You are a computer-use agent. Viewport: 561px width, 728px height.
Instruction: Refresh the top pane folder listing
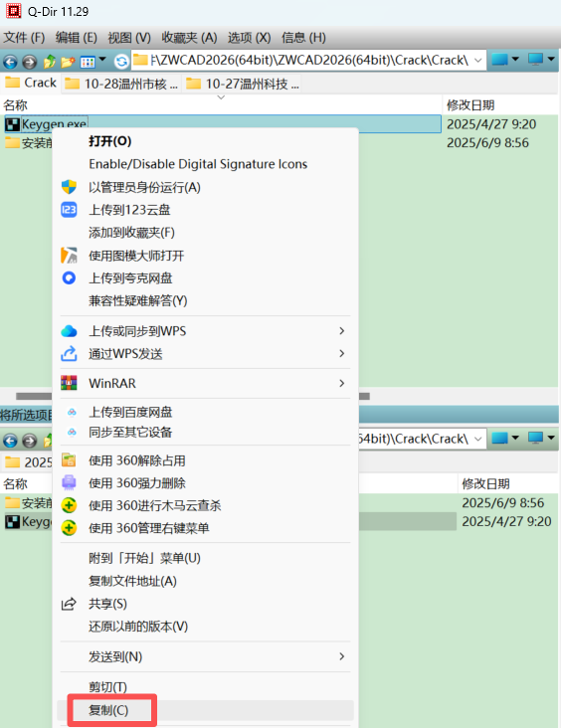121,61
